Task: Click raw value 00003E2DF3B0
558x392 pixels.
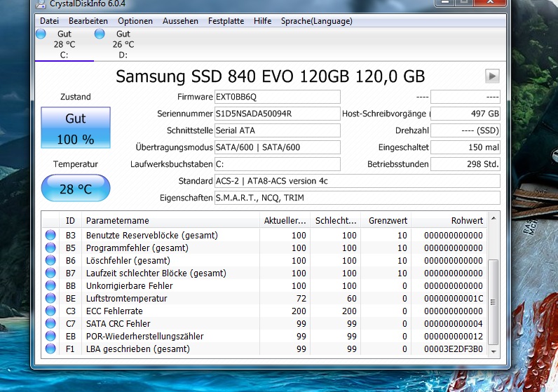Action: (454, 349)
